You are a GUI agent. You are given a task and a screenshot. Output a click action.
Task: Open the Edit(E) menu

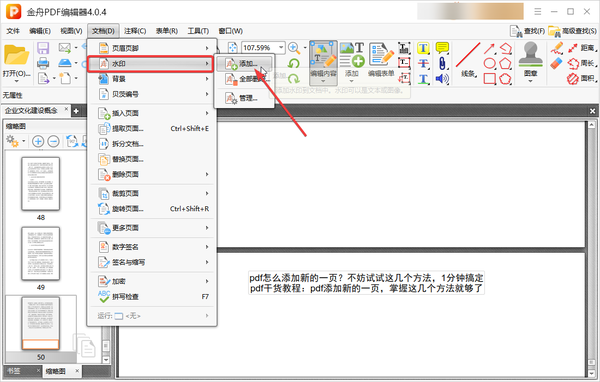point(40,31)
